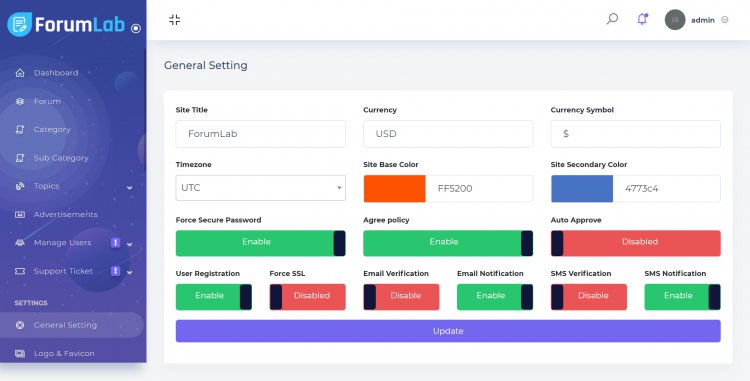The image size is (750, 381).
Task: Expand Manage Users menu chevron
Action: [x=129, y=244]
